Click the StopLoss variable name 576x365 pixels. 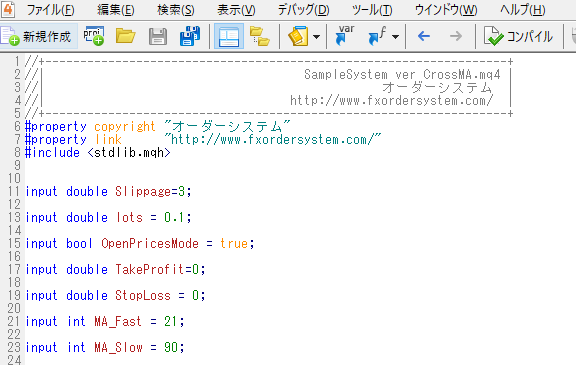coord(143,296)
